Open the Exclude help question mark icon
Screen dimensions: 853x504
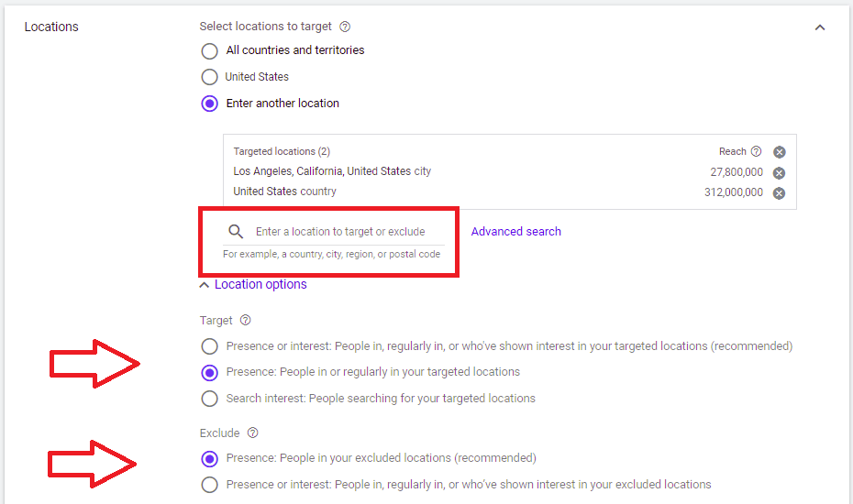click(x=252, y=433)
